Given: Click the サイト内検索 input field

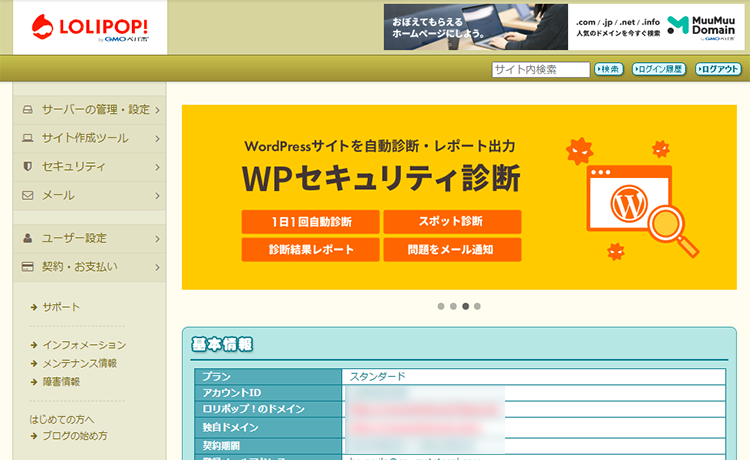Looking at the screenshot, I should point(540,69).
